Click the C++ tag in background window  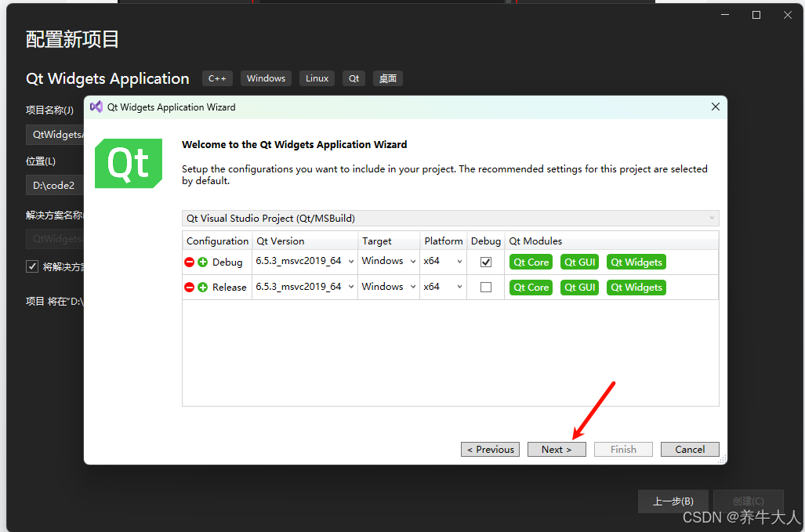tap(217, 78)
